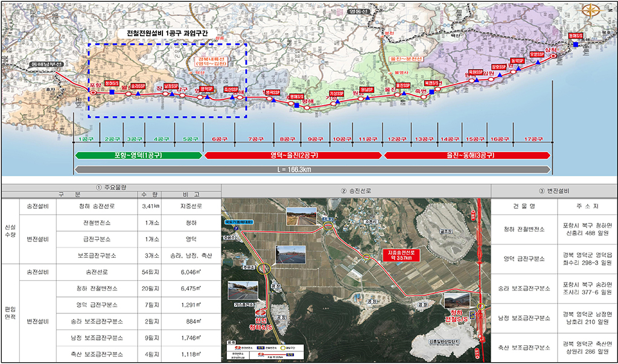The height and width of the screenshot is (364, 618).
Task: Click the blue triangle under 영덕SP label
Action: coord(206,96)
